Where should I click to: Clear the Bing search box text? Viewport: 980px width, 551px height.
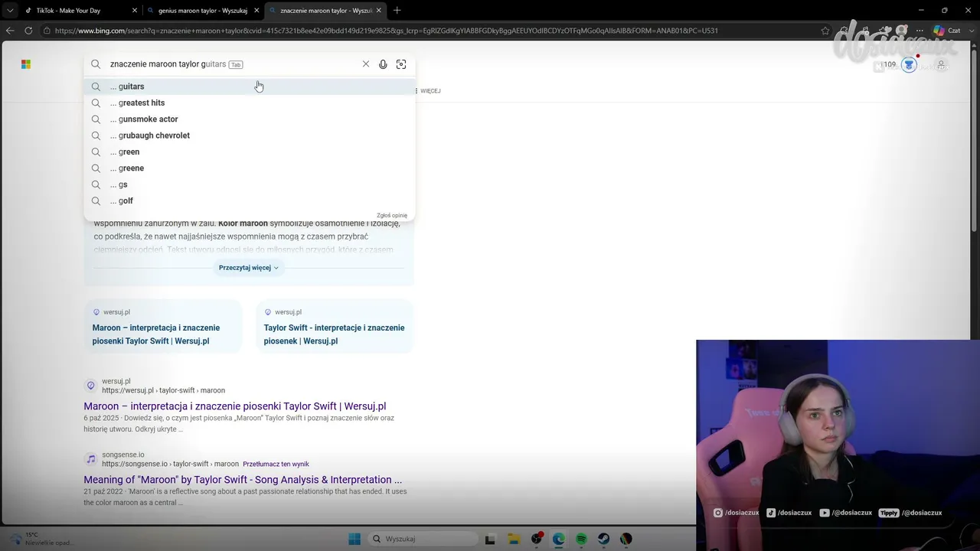(x=366, y=64)
